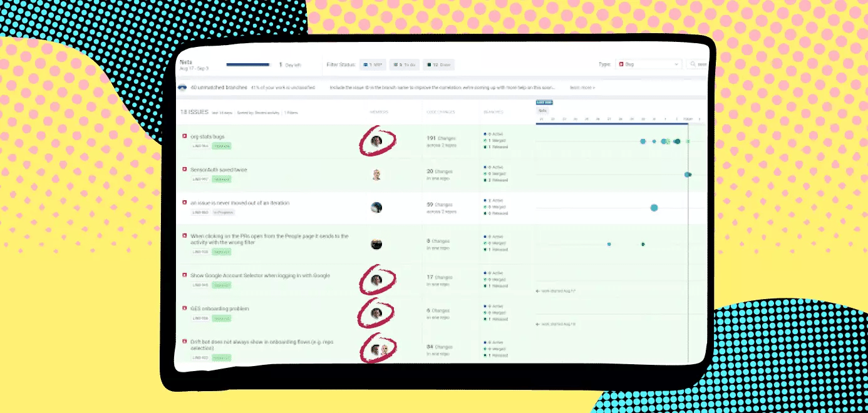
Task: Click the Code Changes column header
Action: click(x=441, y=113)
